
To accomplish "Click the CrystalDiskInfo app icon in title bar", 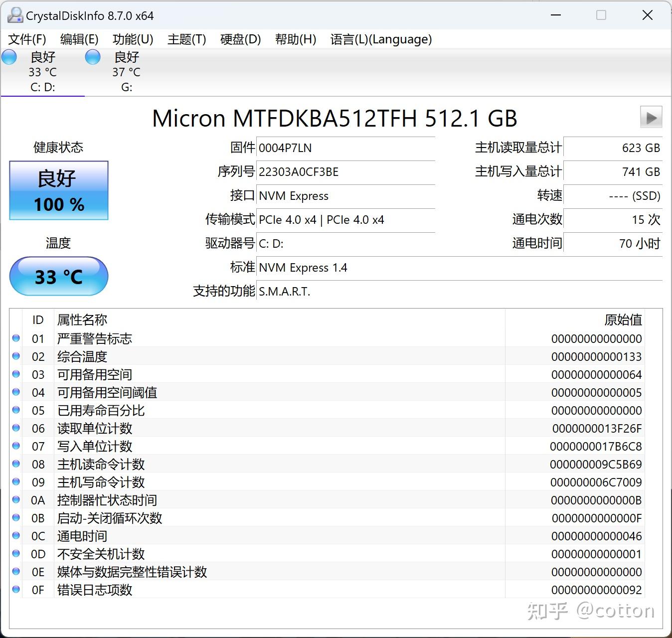I will tap(15, 15).
